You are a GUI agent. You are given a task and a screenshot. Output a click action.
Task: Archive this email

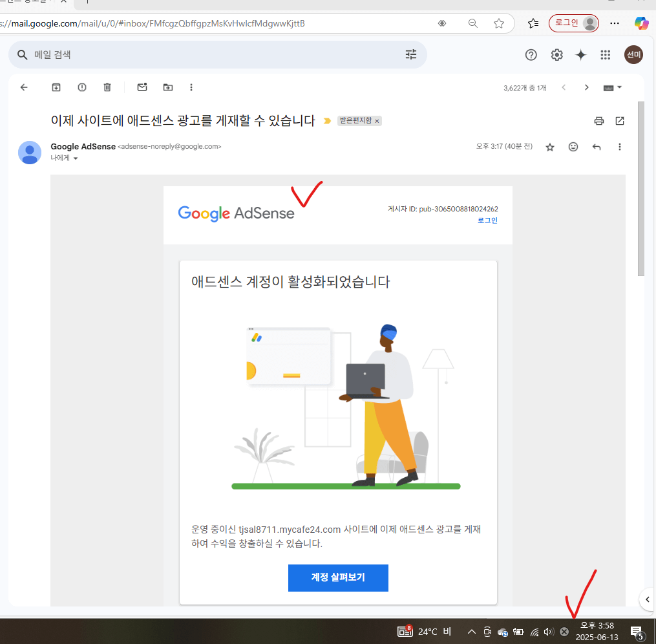coord(56,87)
